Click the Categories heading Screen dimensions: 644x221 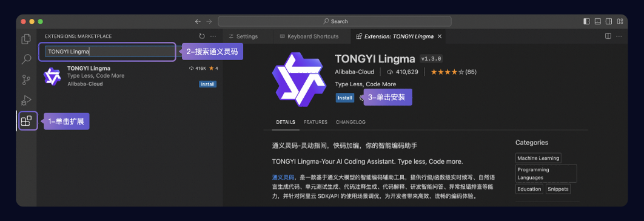pos(532,143)
